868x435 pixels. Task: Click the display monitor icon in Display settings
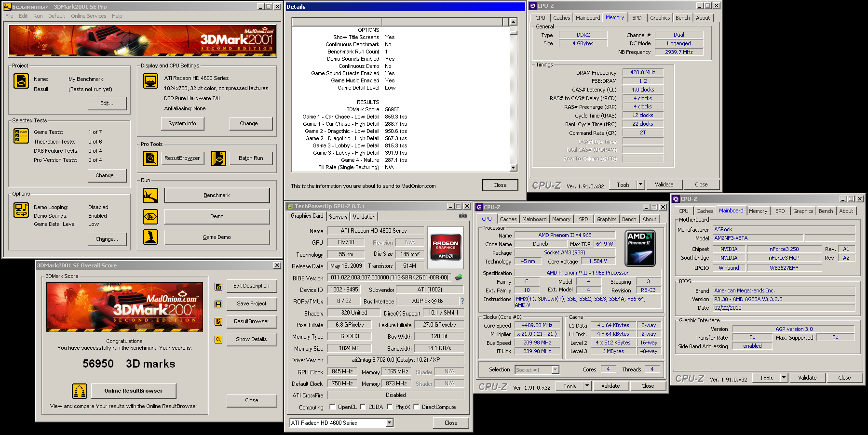[x=150, y=81]
